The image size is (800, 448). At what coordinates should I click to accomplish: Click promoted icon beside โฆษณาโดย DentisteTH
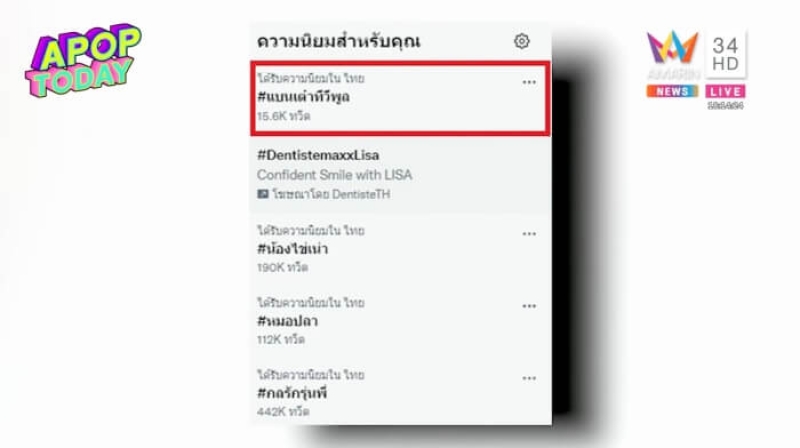pos(263,194)
